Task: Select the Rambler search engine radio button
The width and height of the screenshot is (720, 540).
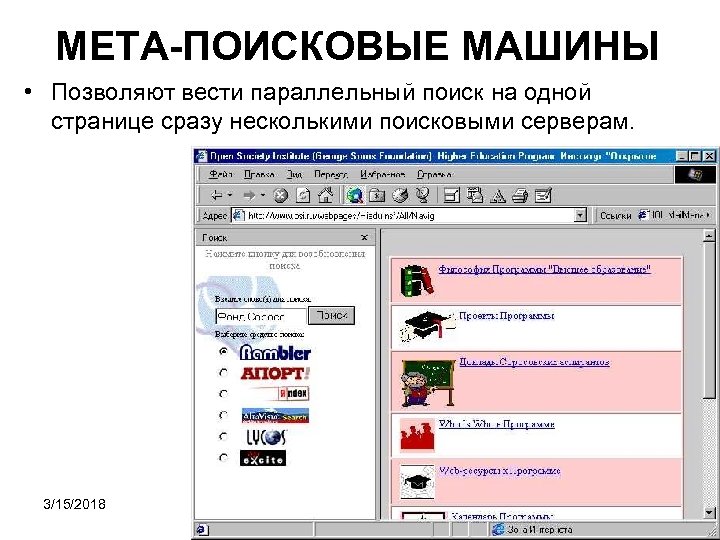Action: click(224, 352)
